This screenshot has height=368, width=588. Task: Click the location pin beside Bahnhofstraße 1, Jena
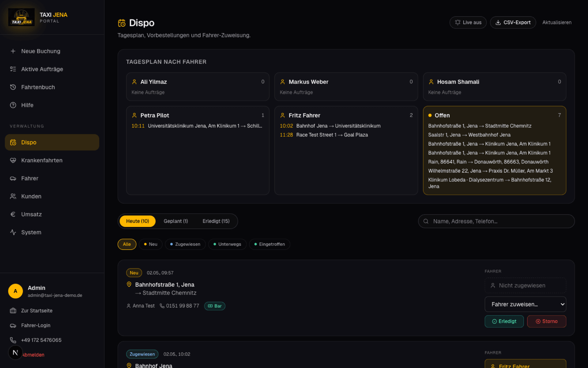tap(129, 284)
